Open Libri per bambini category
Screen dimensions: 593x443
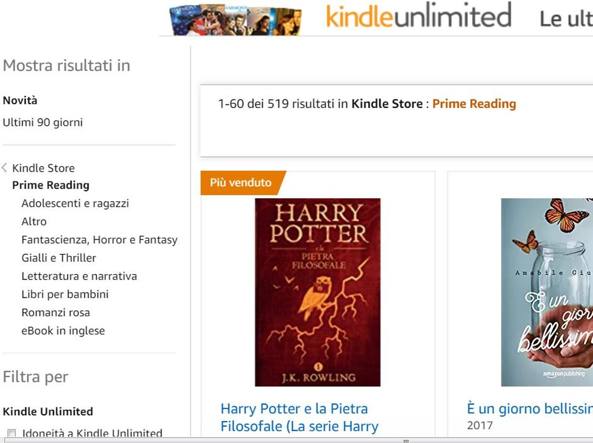(x=65, y=294)
